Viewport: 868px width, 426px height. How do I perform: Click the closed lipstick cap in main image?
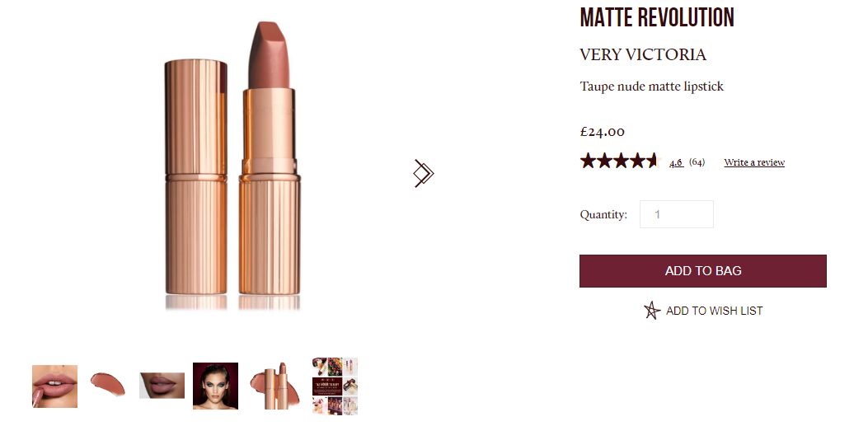(x=196, y=176)
